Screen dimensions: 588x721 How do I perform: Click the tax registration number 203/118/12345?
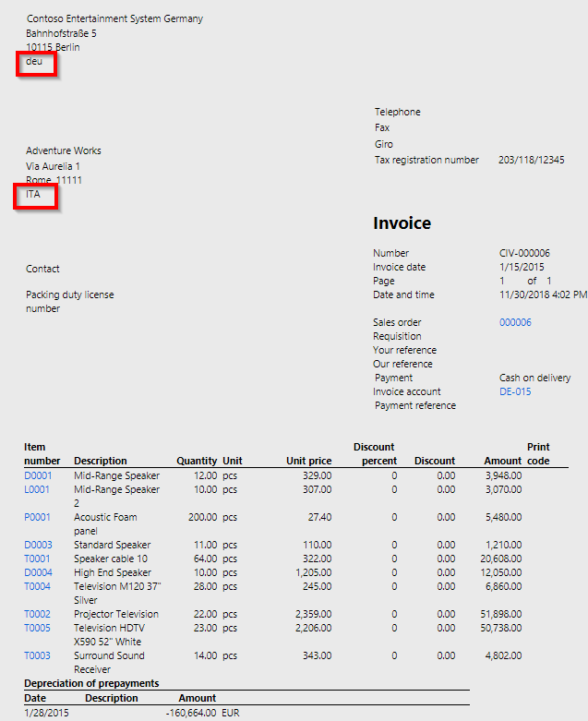point(531,160)
